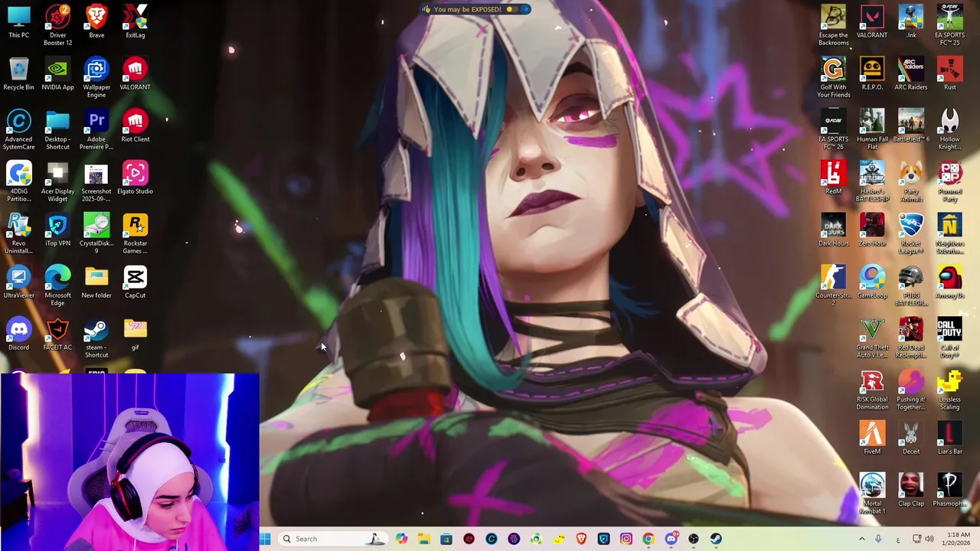
Task: Open the Rust game icon
Action: click(949, 73)
